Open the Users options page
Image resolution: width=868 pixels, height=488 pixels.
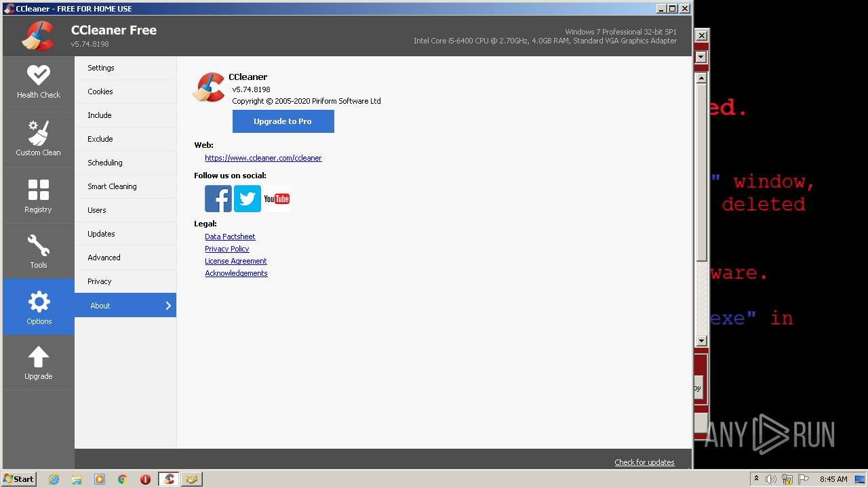(x=125, y=210)
